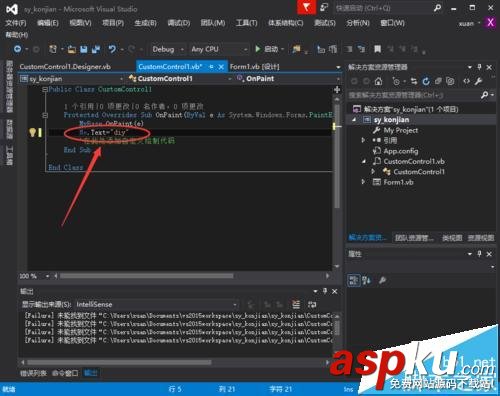This screenshot has width=500, height=396.
Task: Switch to the Form1.vb design tab
Action: (x=254, y=67)
